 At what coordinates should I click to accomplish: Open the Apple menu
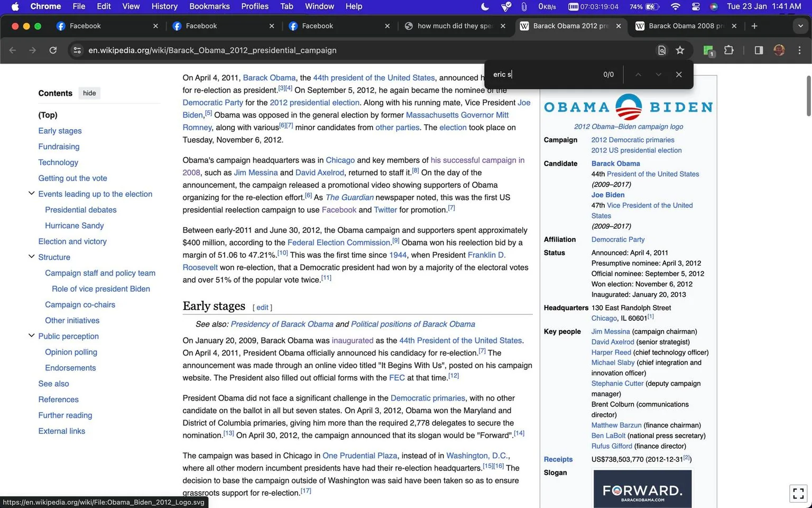[x=15, y=6]
